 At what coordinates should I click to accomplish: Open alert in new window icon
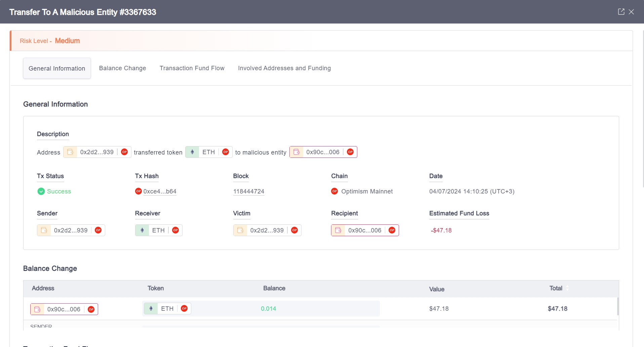click(621, 12)
